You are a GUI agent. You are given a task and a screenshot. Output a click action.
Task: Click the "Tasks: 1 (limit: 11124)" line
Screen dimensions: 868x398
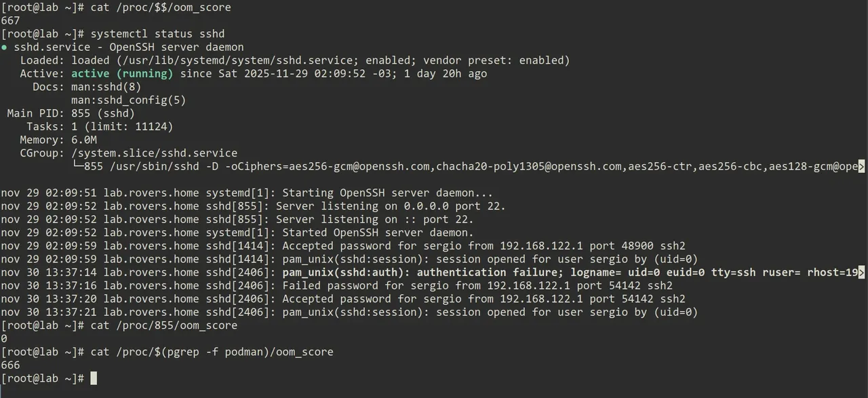point(100,127)
